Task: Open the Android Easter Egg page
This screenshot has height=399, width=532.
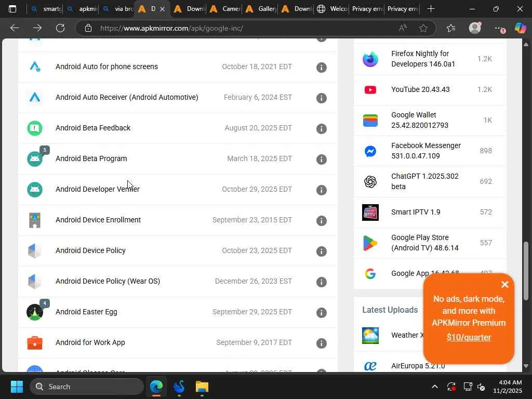Action: click(x=86, y=312)
